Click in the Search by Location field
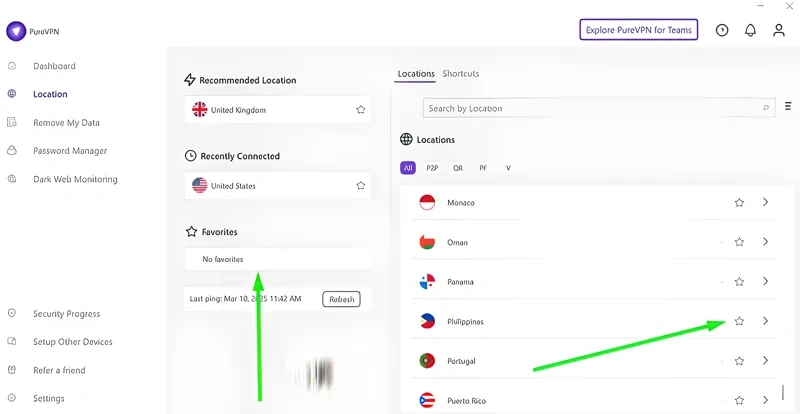 (x=599, y=108)
